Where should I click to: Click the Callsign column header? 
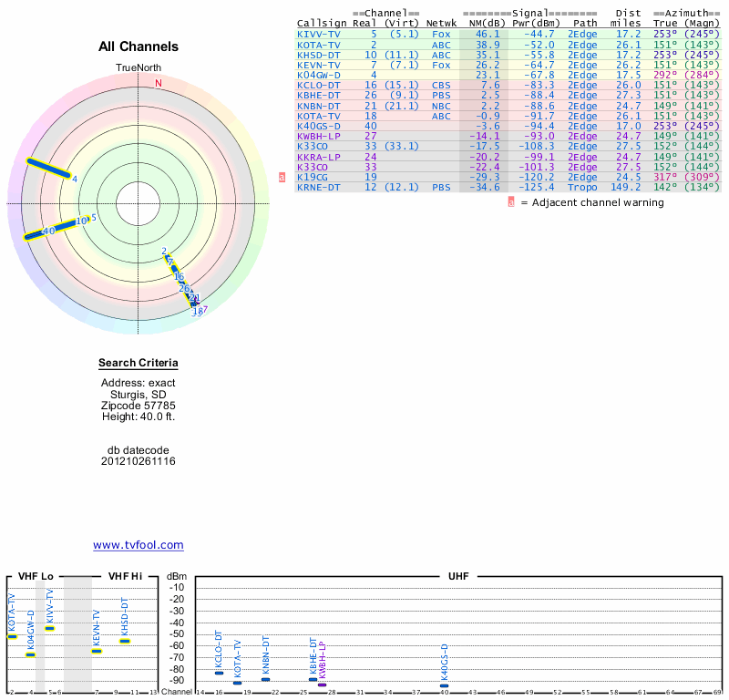323,23
